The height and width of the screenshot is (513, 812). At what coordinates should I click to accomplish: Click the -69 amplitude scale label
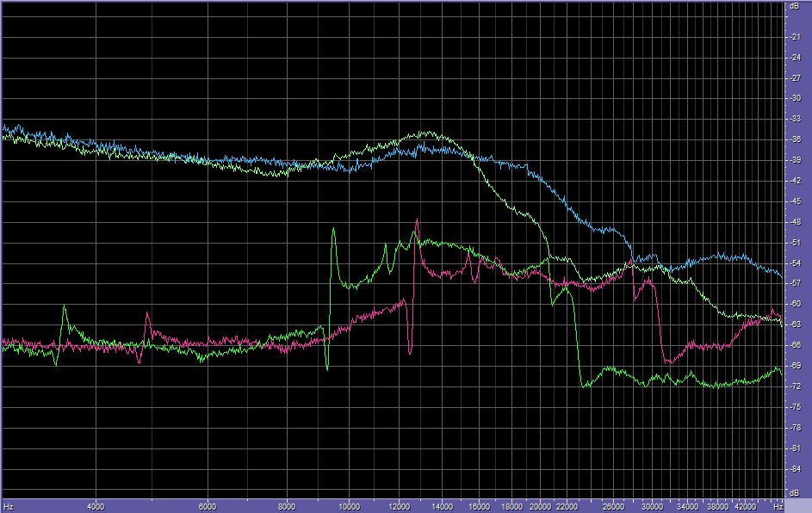796,366
